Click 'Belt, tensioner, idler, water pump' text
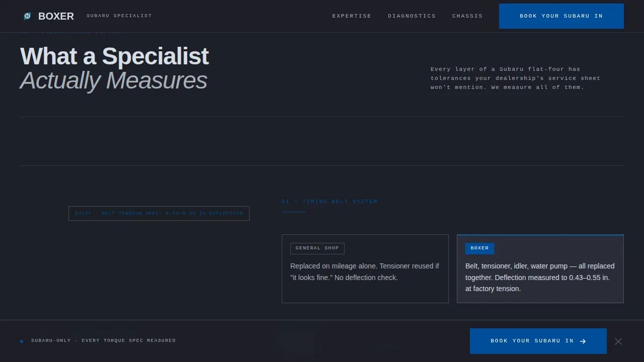 pos(540,277)
